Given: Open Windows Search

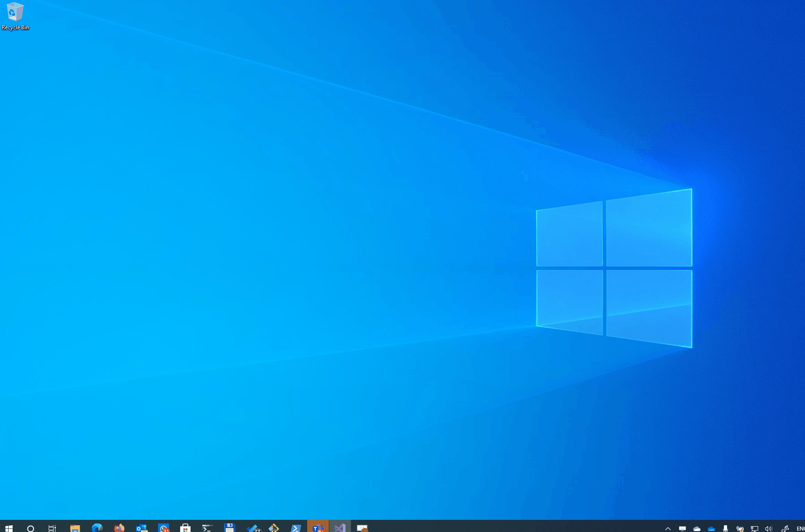Looking at the screenshot, I should click(x=31, y=527).
